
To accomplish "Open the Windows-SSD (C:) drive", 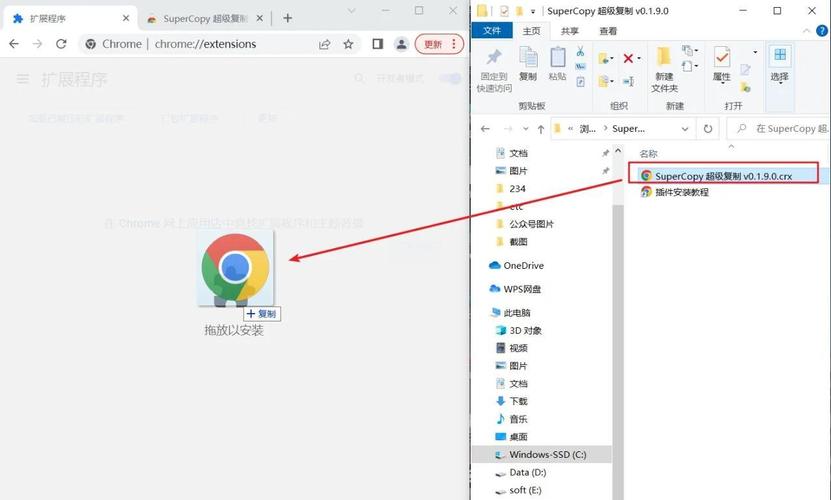I will pos(541,454).
